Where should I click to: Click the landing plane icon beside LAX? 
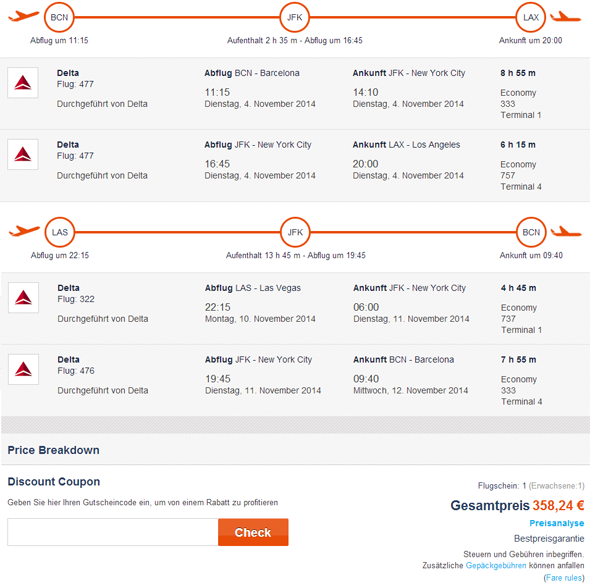(x=566, y=17)
